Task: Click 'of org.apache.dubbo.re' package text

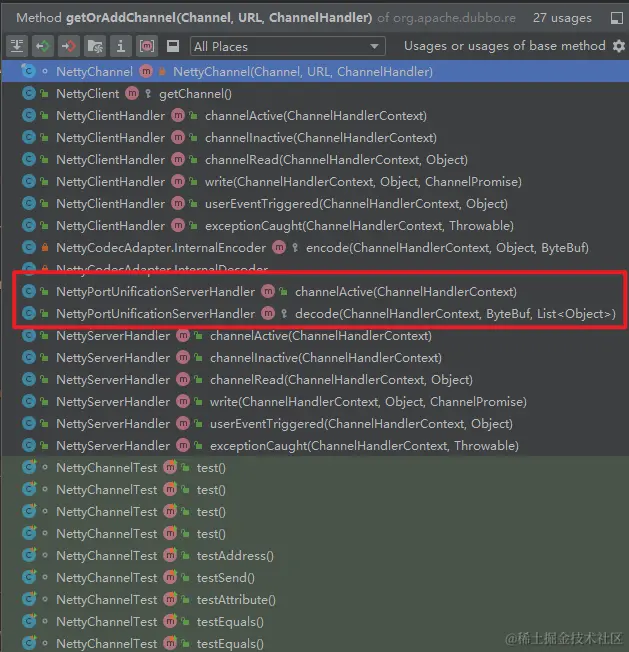Action: (x=446, y=18)
